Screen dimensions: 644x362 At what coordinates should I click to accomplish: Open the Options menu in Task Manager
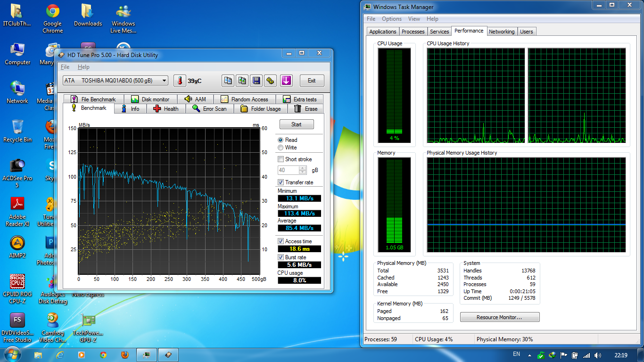391,19
